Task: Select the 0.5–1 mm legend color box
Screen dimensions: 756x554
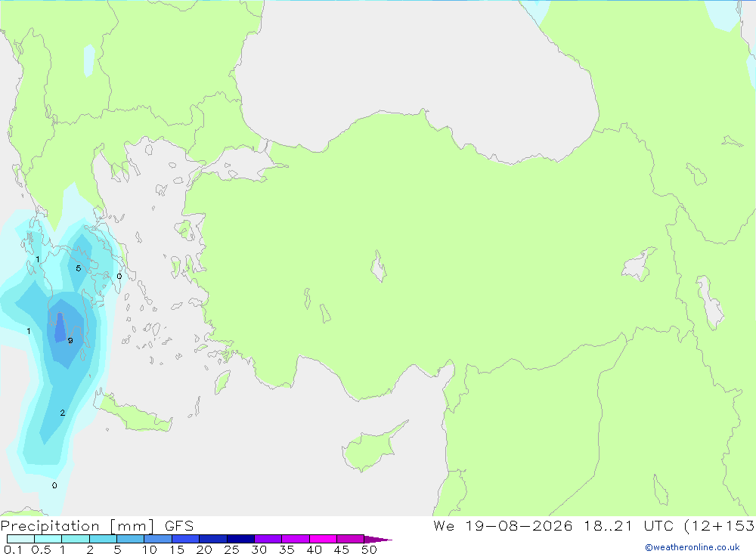Action: [48, 539]
